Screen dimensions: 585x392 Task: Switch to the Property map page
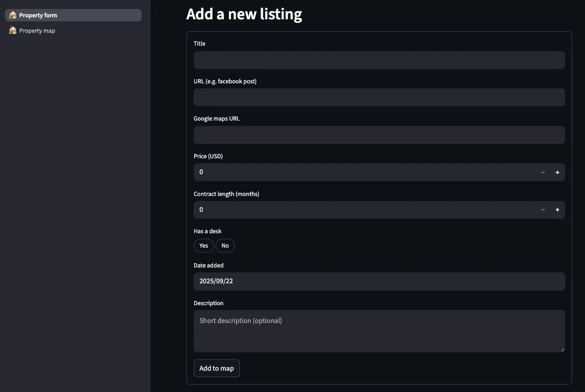(x=37, y=30)
